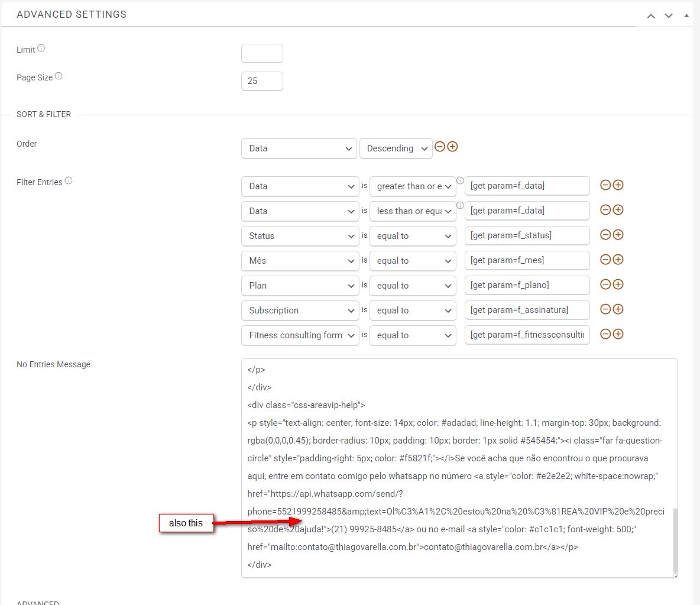This screenshot has height=605, width=700.
Task: Open the Descending sort direction dropdown
Action: [x=396, y=148]
